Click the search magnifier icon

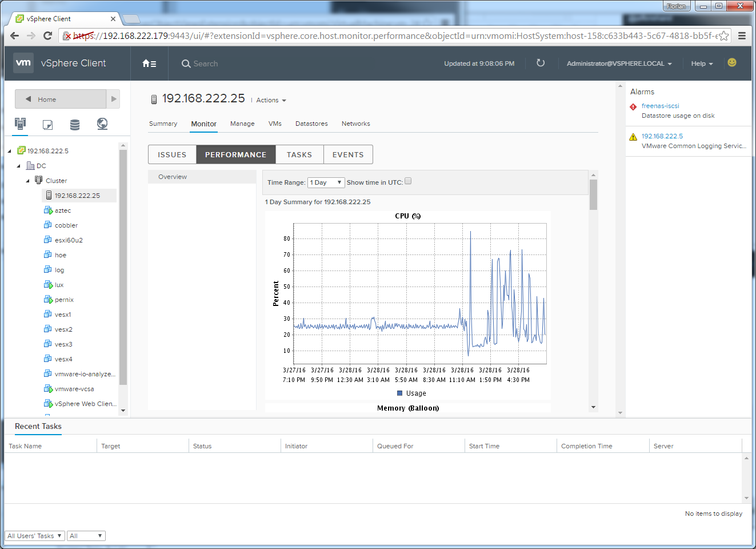point(186,63)
